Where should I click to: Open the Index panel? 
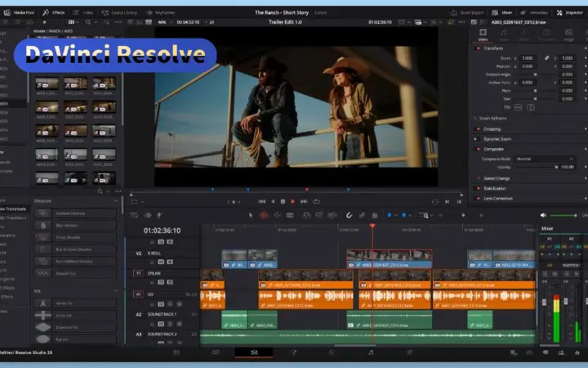click(x=83, y=12)
